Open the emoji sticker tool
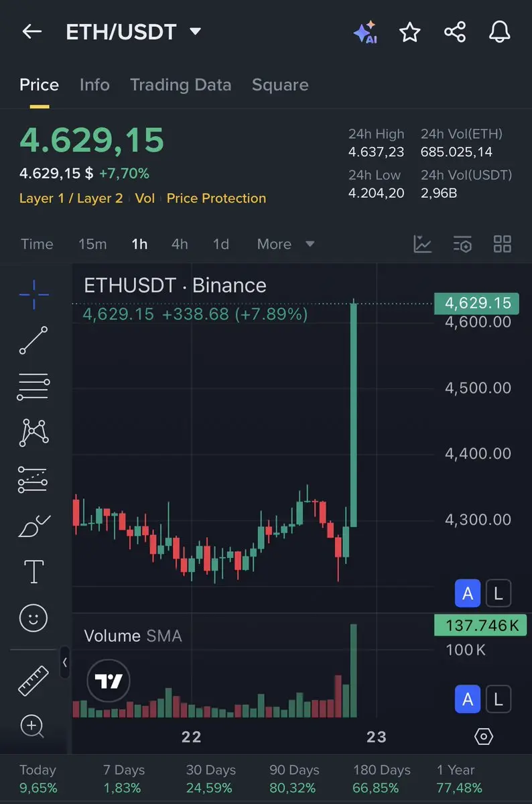Viewport: 532px width, 804px height. (34, 618)
